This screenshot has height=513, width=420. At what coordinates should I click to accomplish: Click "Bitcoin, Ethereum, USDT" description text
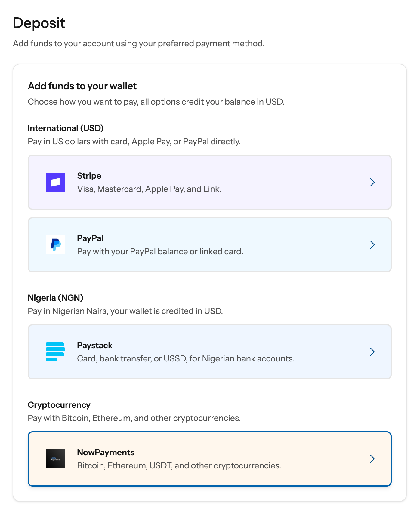179,465
